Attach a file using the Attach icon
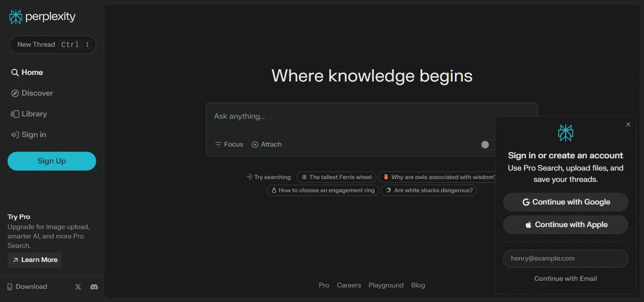The height and width of the screenshot is (302, 644). coord(255,144)
